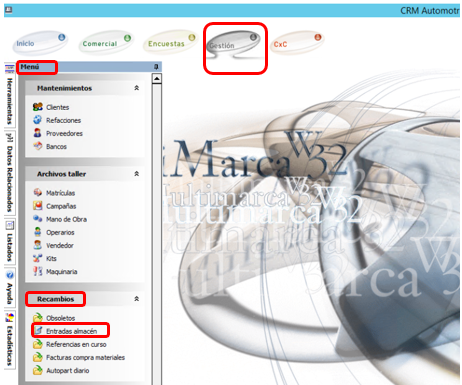
Task: Open the Clientes icon under Mantenimientos
Action: [x=38, y=107]
